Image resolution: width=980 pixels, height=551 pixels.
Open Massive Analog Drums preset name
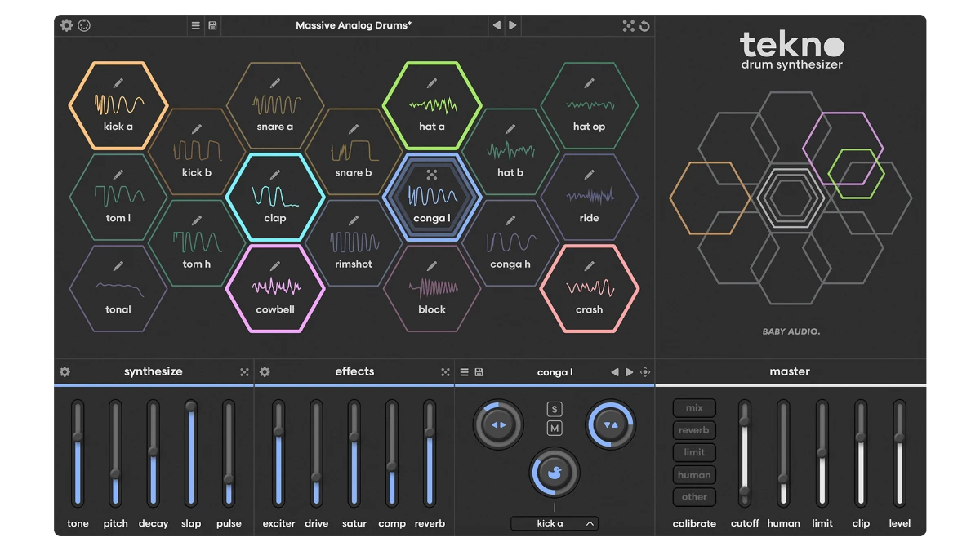click(x=354, y=25)
